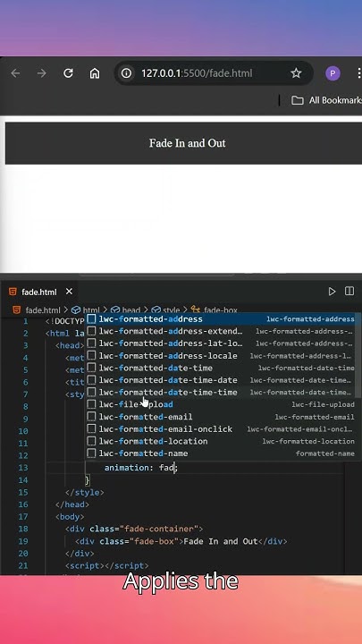Open the purple P profile avatar
The height and width of the screenshot is (644, 362).
333,73
